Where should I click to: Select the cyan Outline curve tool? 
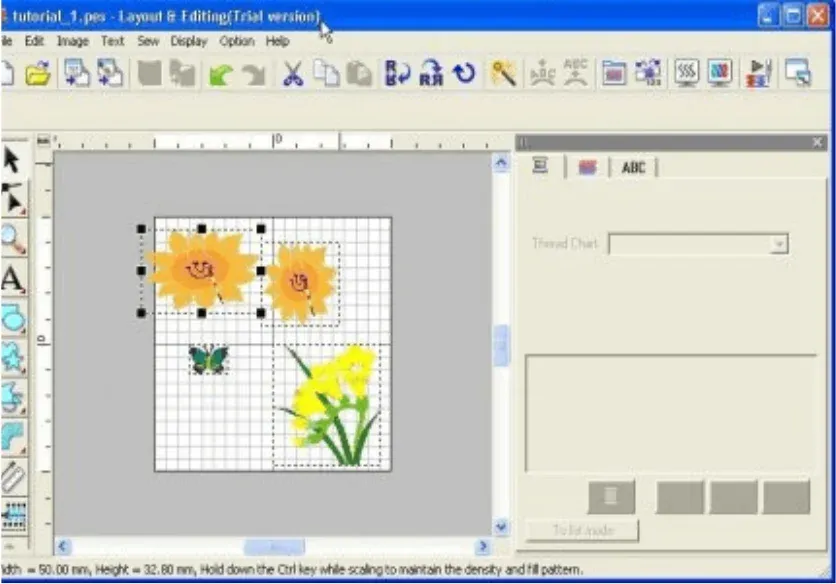click(13, 437)
